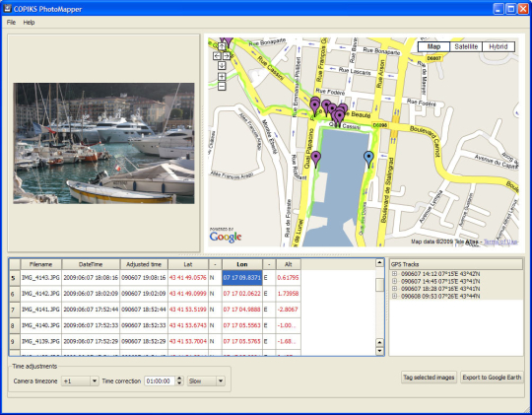Sort table by Filename column header

41,264
